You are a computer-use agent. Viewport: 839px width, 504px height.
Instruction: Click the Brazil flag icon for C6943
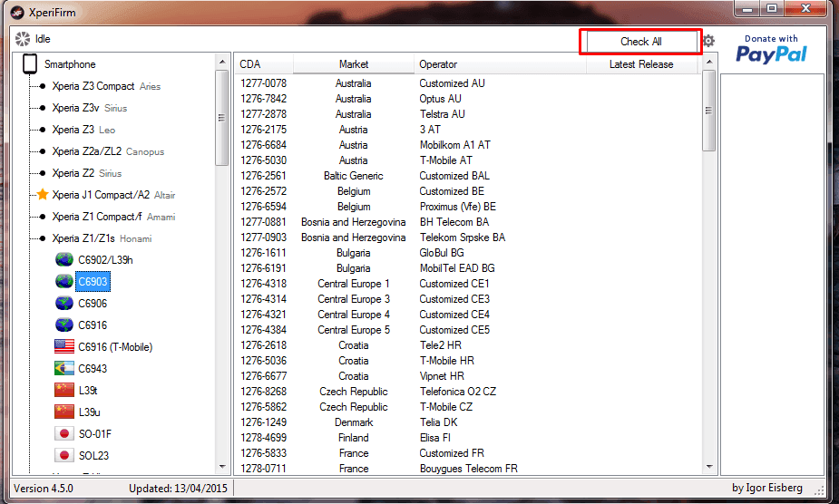click(x=64, y=369)
